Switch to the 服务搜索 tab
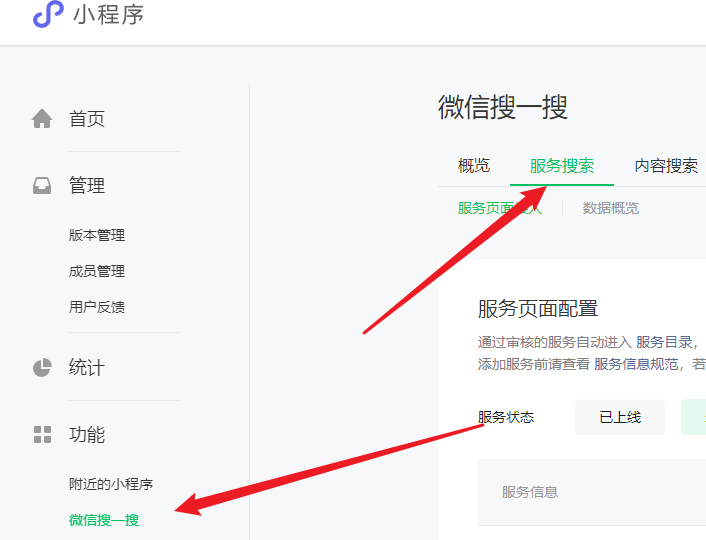 [562, 166]
